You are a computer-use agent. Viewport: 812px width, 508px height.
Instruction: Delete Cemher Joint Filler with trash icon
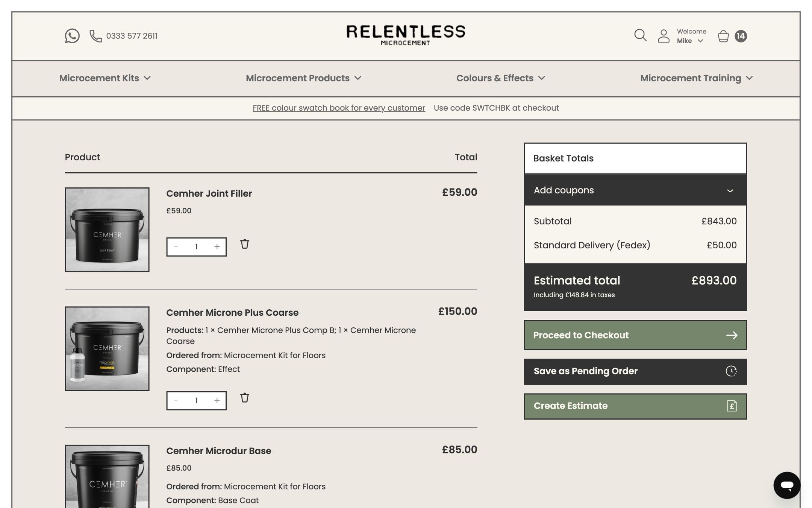coord(245,244)
